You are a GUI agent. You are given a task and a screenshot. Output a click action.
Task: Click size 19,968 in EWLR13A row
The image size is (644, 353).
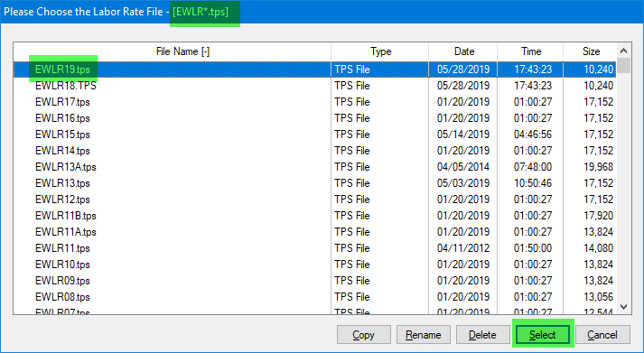(599, 167)
